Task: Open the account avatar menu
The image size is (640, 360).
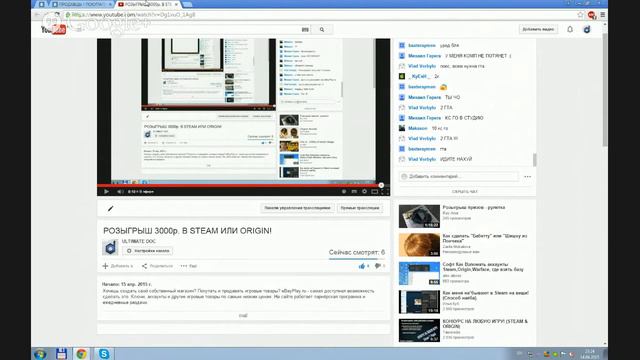Action: click(x=587, y=29)
